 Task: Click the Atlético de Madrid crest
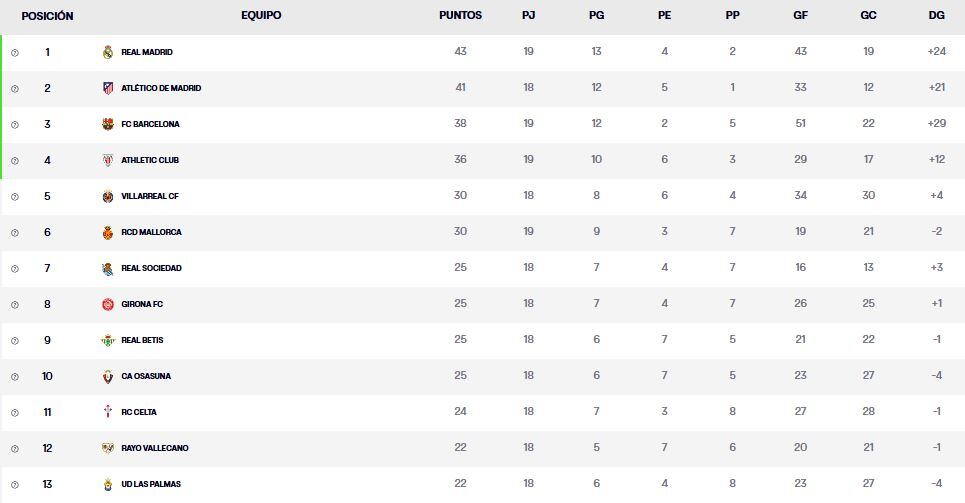(108, 88)
